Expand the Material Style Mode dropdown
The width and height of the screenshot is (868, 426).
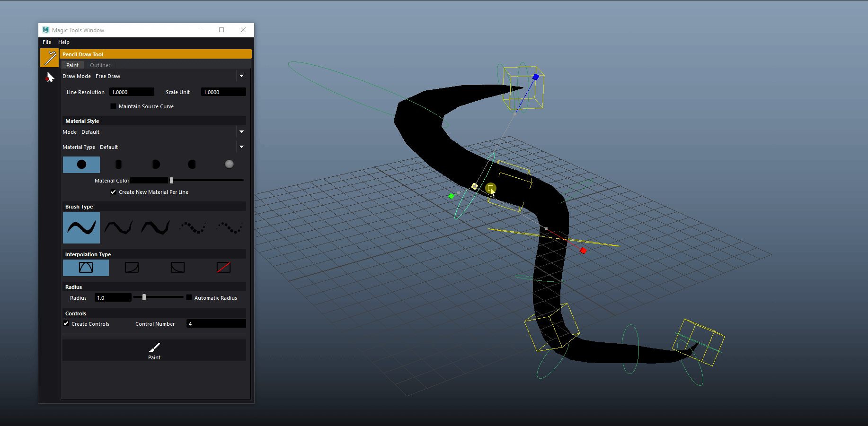(x=241, y=132)
